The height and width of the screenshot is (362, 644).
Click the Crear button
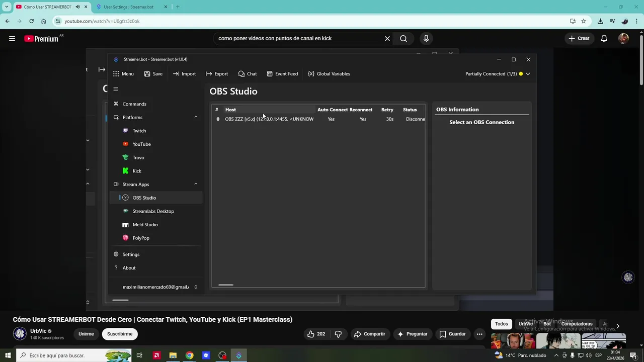(579, 38)
